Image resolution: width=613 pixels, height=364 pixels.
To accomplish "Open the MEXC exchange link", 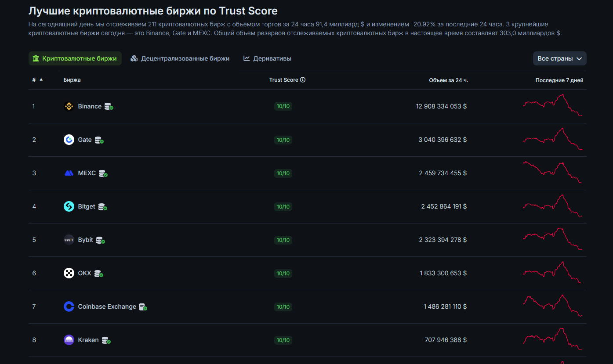I will point(87,173).
